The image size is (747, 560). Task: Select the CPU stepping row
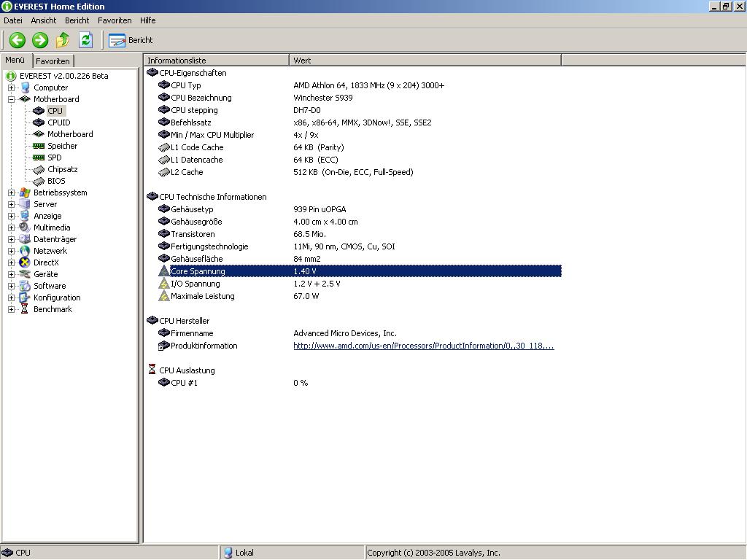pyautogui.click(x=352, y=110)
